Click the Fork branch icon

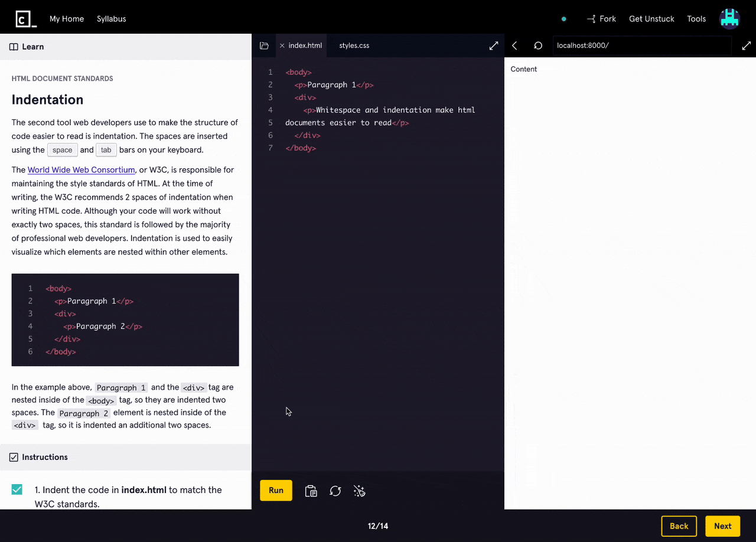tap(591, 19)
